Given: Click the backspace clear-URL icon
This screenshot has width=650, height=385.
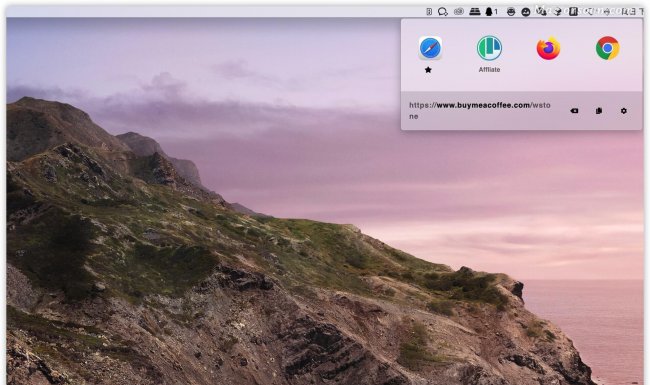Looking at the screenshot, I should tap(574, 111).
